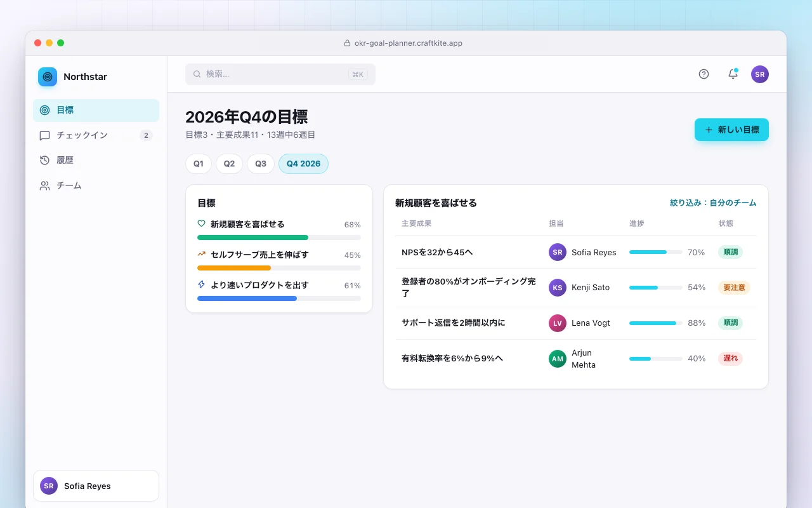Screen dimensions: 812x508
Task: Click green progress bar for 新規顧客を喜ばせる
Action: 279,237
